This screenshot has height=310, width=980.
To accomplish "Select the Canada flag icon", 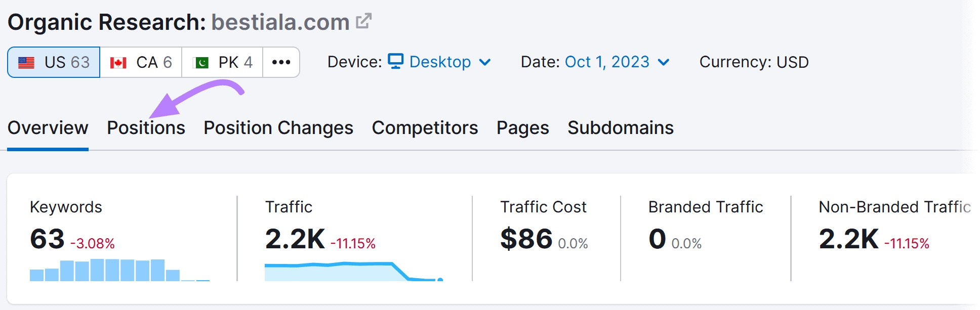I will 117,62.
